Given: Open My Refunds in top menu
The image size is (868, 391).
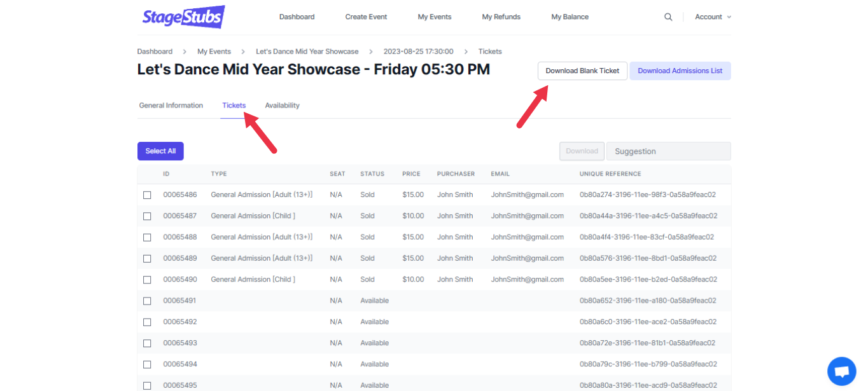Looking at the screenshot, I should pyautogui.click(x=501, y=17).
